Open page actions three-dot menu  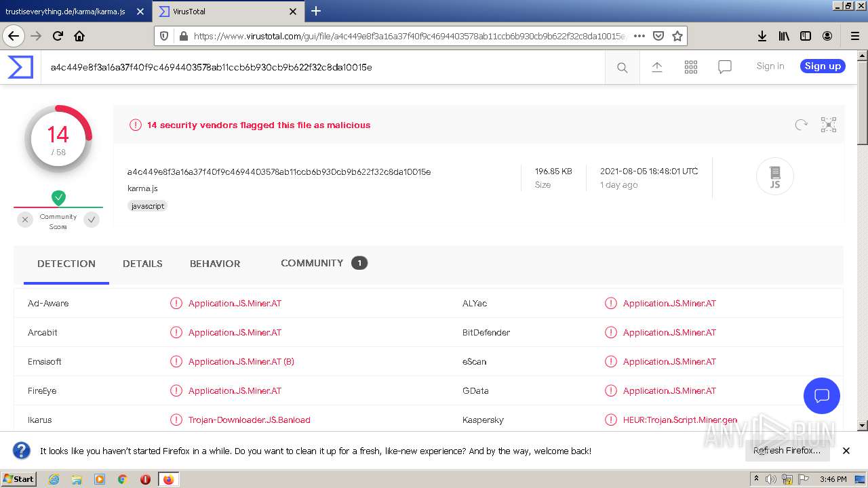pyautogui.click(x=639, y=36)
